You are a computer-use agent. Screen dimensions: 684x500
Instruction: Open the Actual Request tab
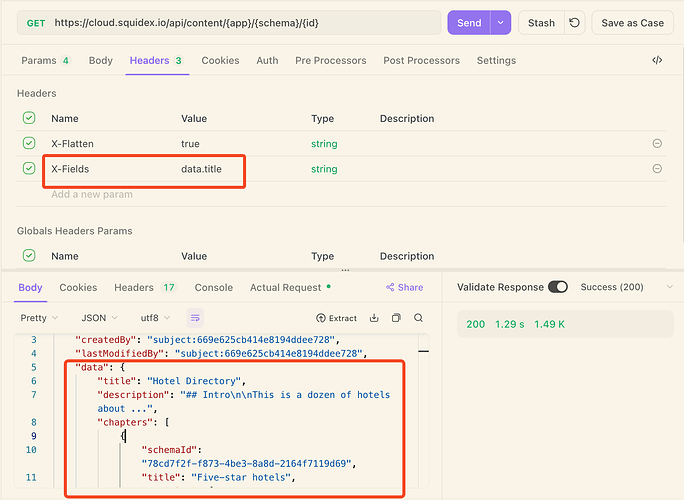coord(290,288)
